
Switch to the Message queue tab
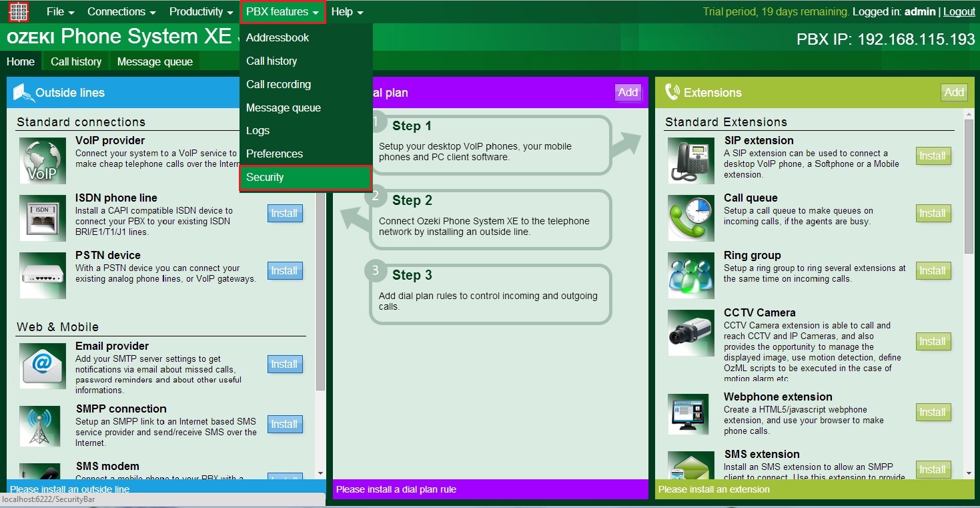pos(155,61)
